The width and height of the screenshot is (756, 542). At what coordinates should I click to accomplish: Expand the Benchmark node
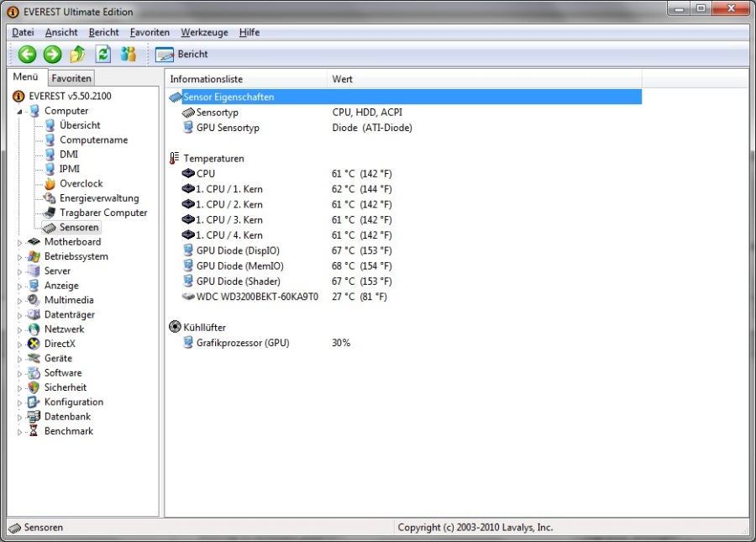click(x=20, y=432)
